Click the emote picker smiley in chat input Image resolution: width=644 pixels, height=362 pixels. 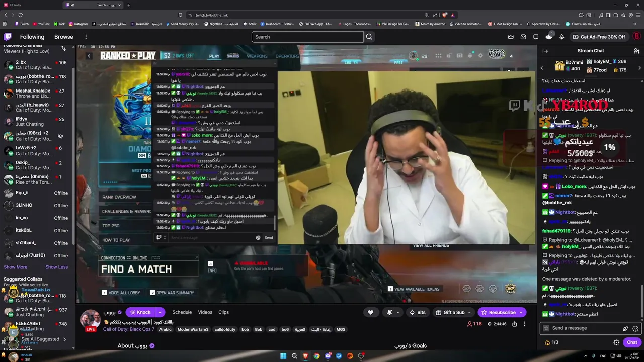635,328
